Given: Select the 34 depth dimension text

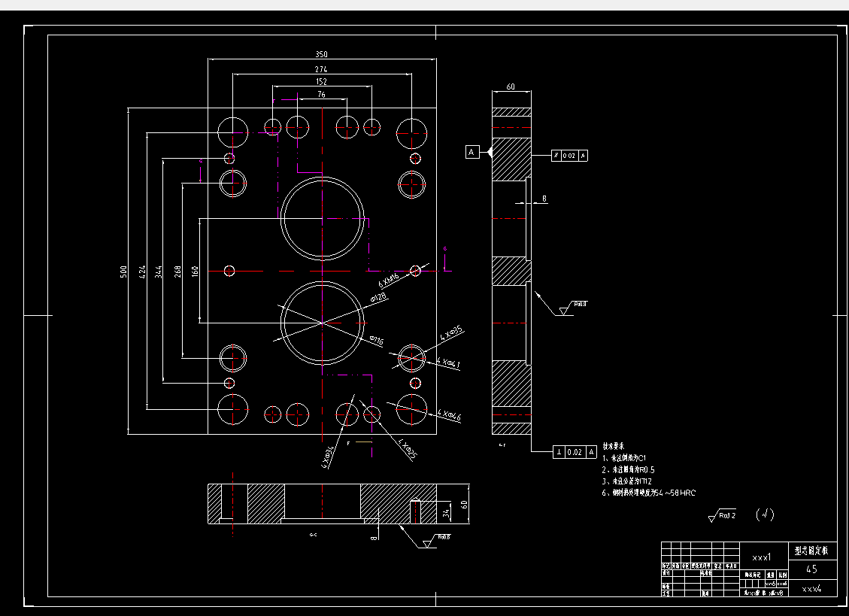Looking at the screenshot, I should pyautogui.click(x=446, y=512).
